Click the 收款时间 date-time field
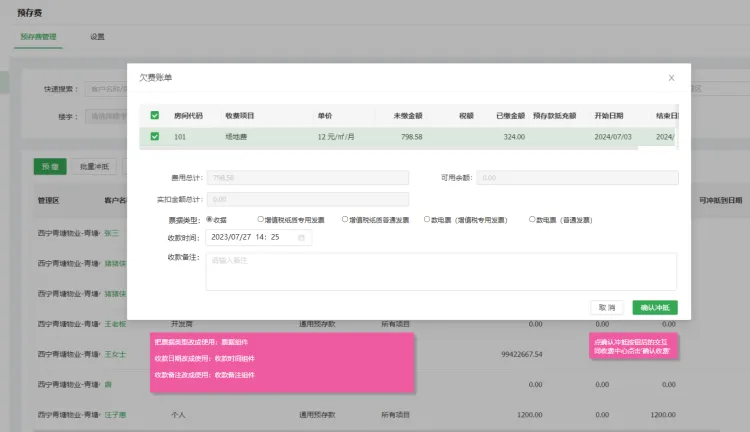750x432 pixels. [x=259, y=238]
